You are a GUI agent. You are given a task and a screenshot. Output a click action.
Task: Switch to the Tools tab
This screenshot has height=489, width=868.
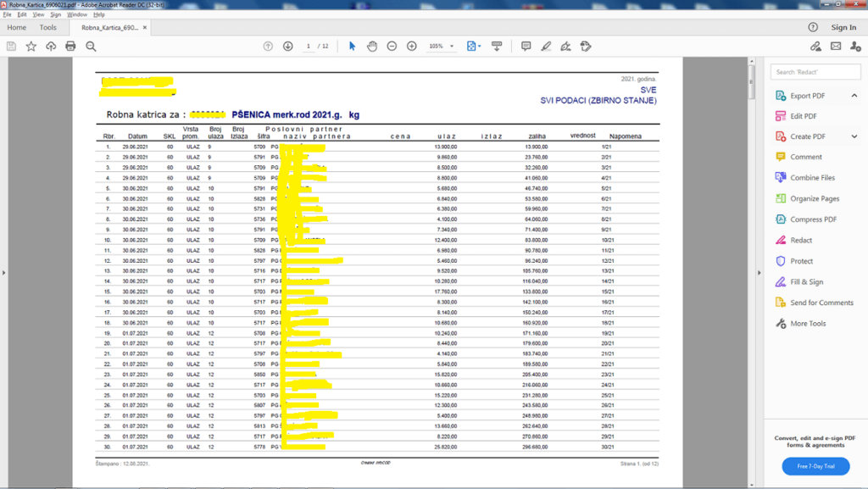(x=48, y=27)
